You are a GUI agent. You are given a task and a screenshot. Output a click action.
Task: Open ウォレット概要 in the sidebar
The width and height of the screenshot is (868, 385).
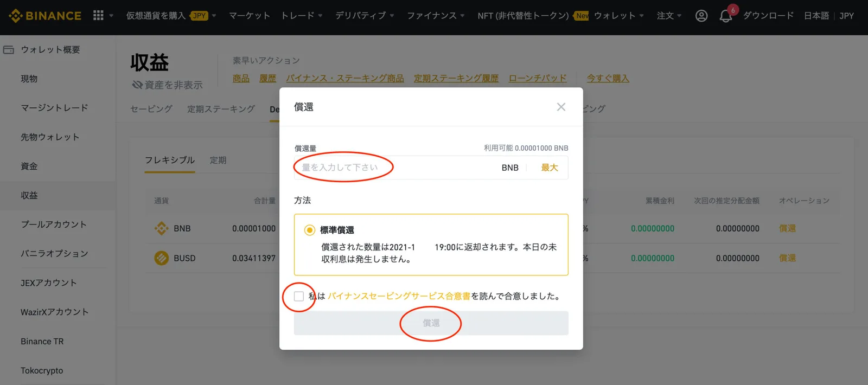click(x=50, y=50)
